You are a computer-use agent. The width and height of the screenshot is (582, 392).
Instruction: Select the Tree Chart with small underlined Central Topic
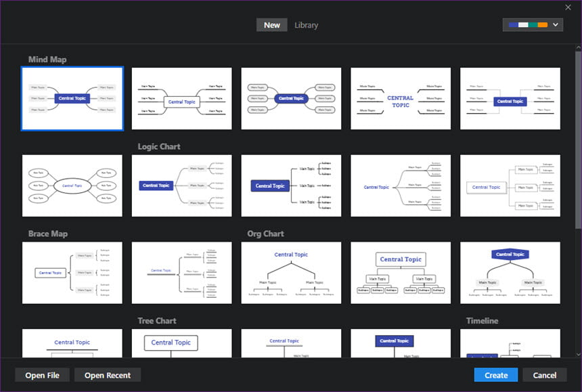292,343
